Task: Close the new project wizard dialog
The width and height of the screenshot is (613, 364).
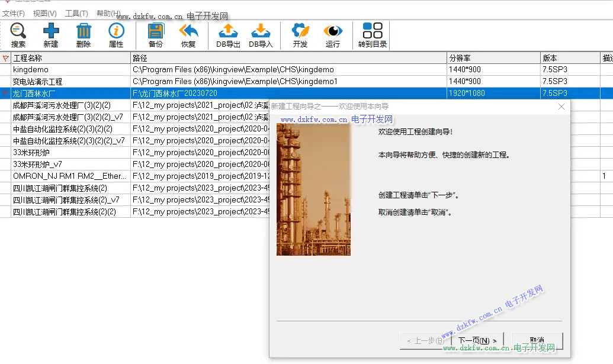Action: pyautogui.click(x=561, y=107)
